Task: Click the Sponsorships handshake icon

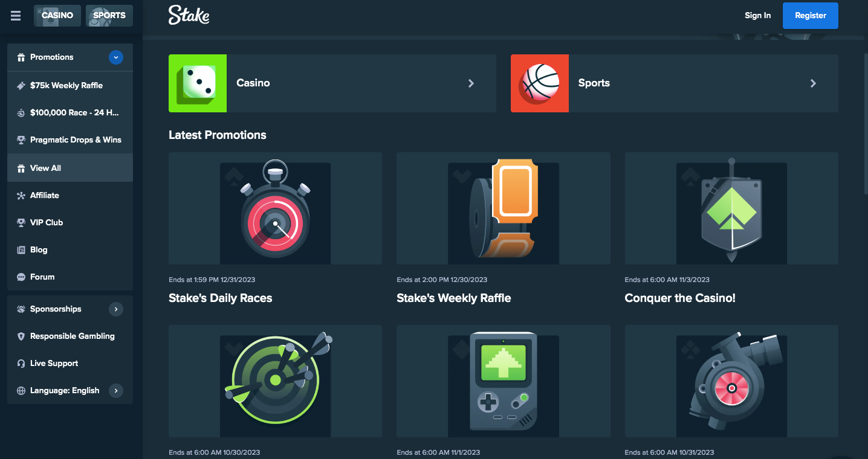Action: (21, 309)
